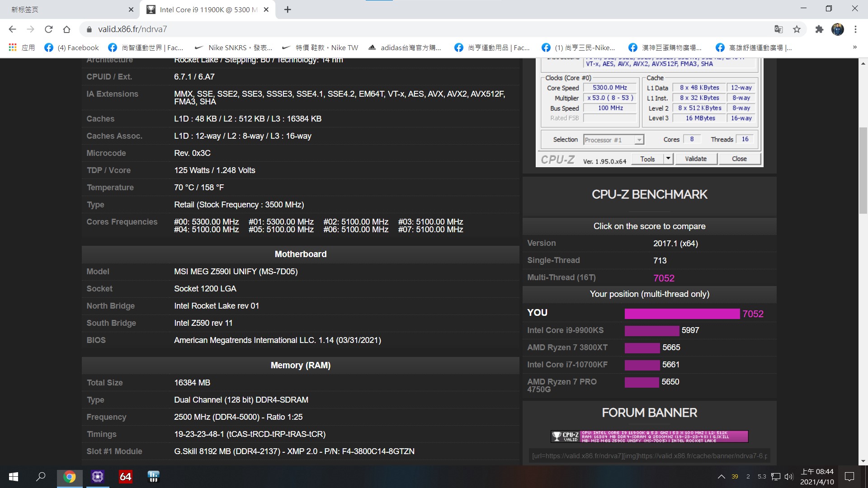Open the Nike SNKRS bookmark
868x488 pixels.
coord(233,47)
